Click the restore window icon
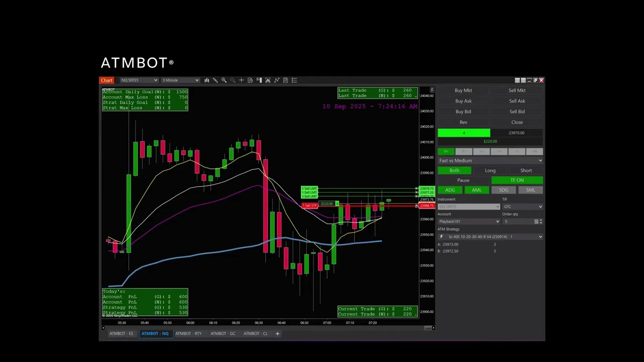Screen dimensions: 644x362 535,80
